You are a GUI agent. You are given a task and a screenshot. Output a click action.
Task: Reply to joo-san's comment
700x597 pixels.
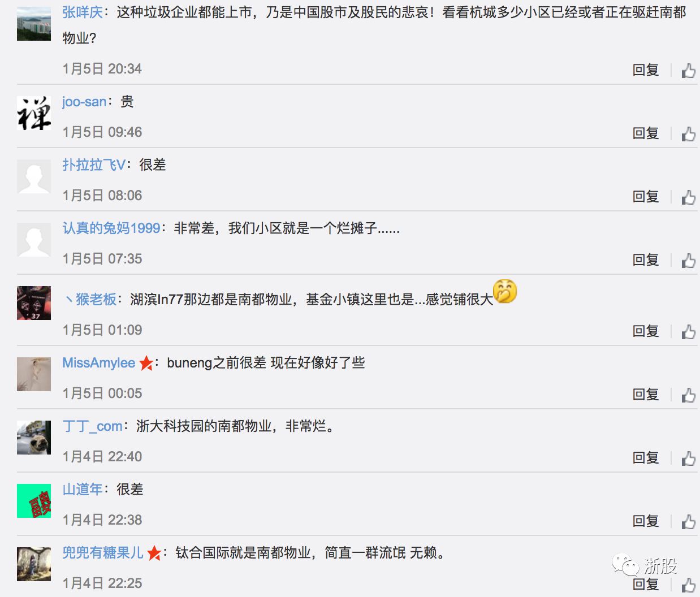(x=646, y=133)
